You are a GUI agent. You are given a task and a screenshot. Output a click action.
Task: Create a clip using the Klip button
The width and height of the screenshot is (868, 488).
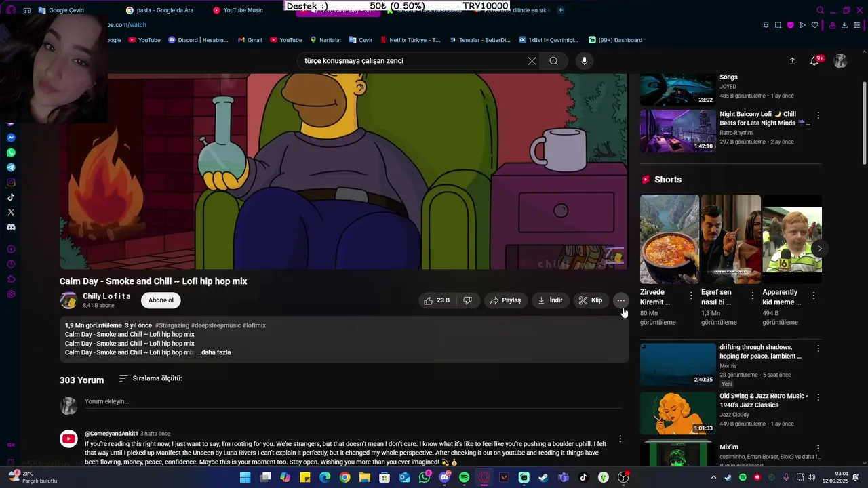(x=591, y=300)
